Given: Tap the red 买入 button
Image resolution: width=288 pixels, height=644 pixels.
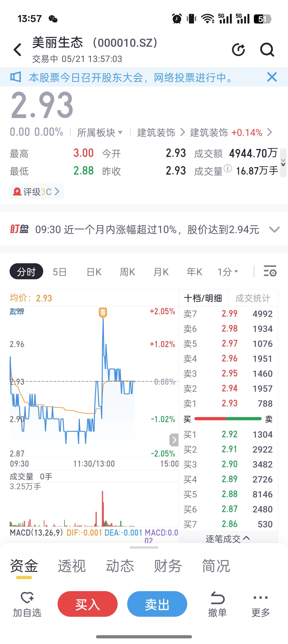Looking at the screenshot, I should [x=87, y=604].
